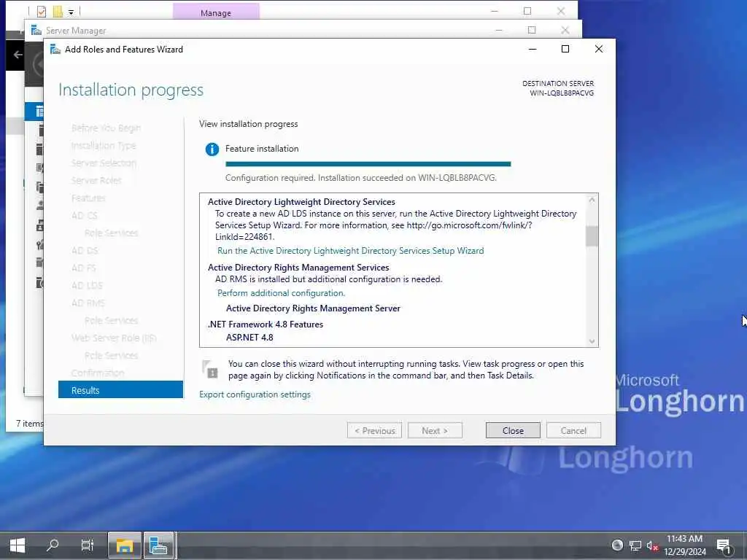Click the blue Feature installation info icon

click(212, 149)
